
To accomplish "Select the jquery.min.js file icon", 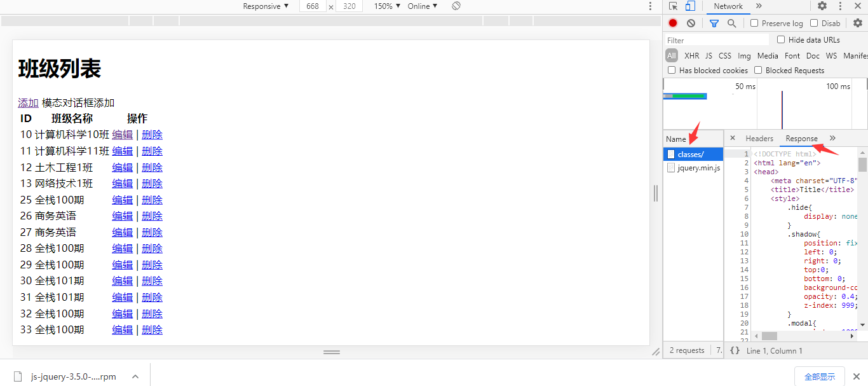I will (670, 168).
